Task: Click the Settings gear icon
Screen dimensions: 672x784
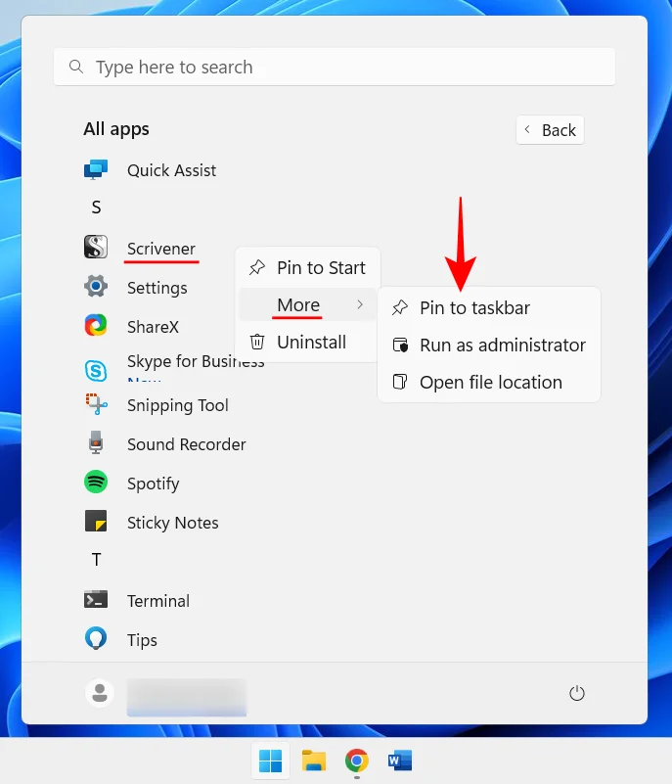Action: tap(96, 287)
